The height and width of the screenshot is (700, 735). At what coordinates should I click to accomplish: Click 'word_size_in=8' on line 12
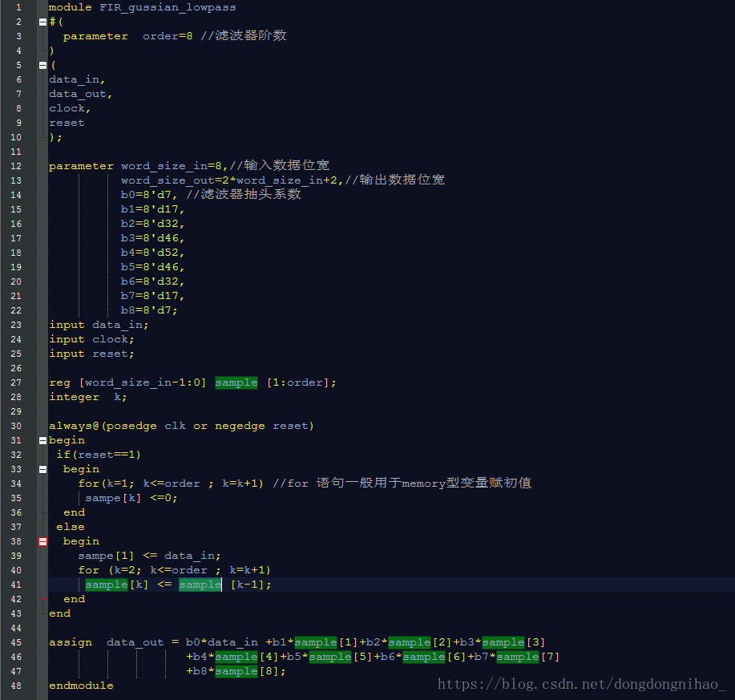tap(171, 166)
